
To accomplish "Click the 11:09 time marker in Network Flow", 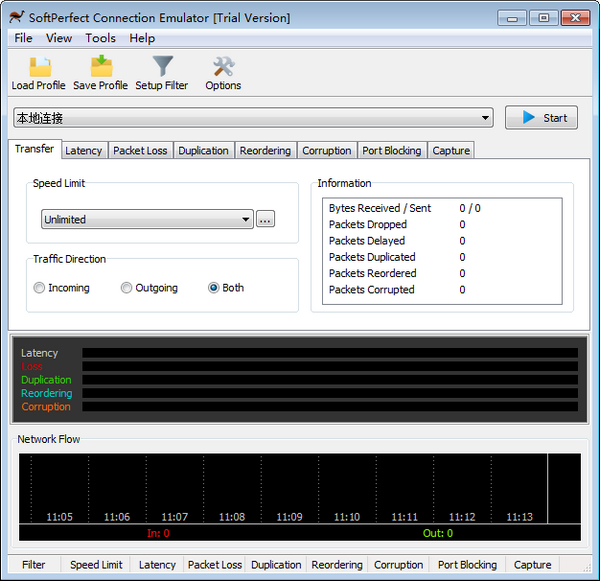I will pos(289,517).
